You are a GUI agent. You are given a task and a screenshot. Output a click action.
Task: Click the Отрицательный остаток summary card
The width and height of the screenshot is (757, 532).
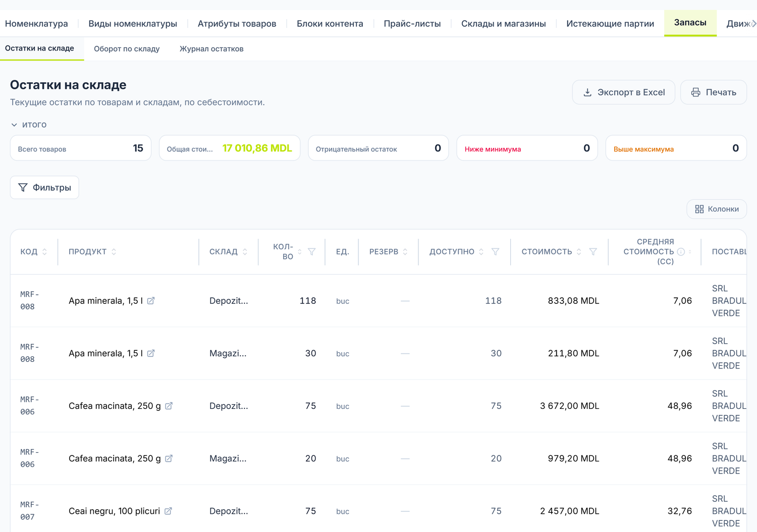[378, 148]
